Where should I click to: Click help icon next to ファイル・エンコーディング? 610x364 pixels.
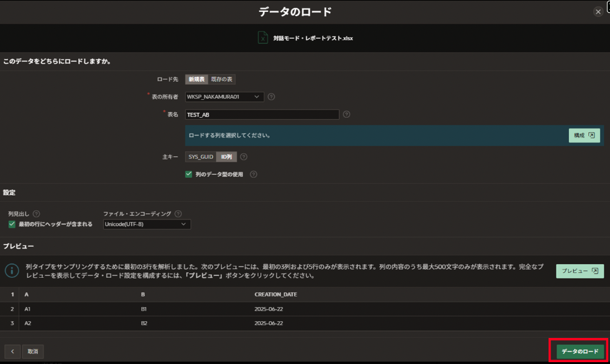[178, 214]
